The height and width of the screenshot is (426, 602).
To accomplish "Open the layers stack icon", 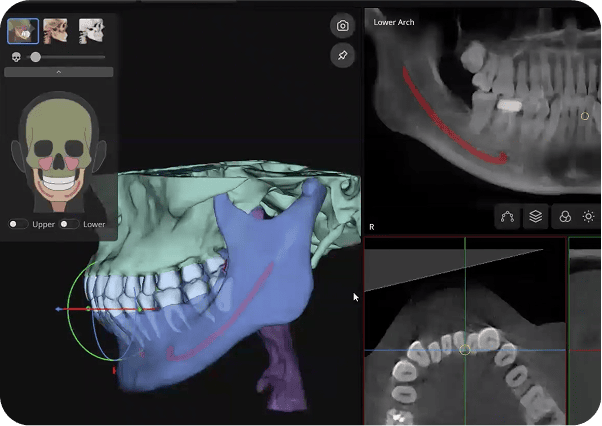I will click(x=536, y=216).
